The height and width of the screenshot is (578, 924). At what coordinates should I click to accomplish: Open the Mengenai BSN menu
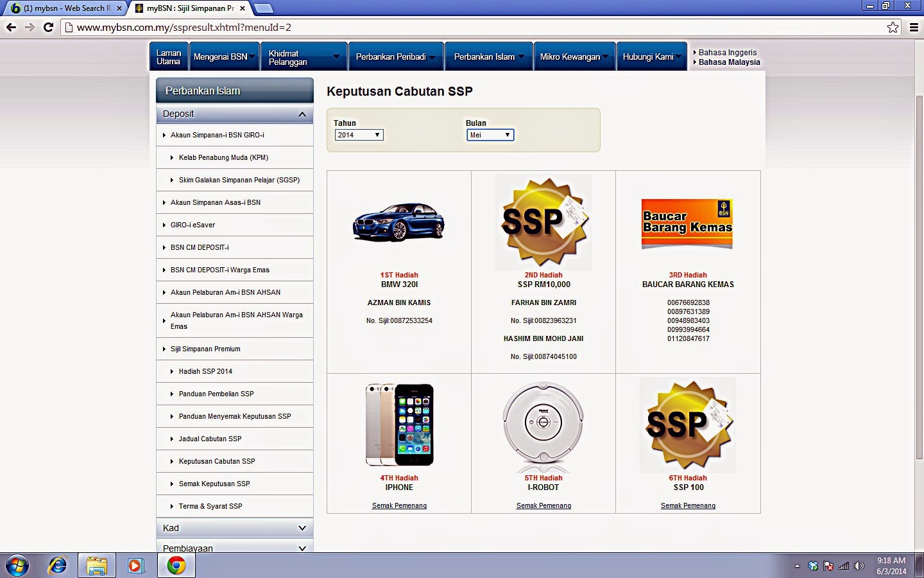coord(224,57)
